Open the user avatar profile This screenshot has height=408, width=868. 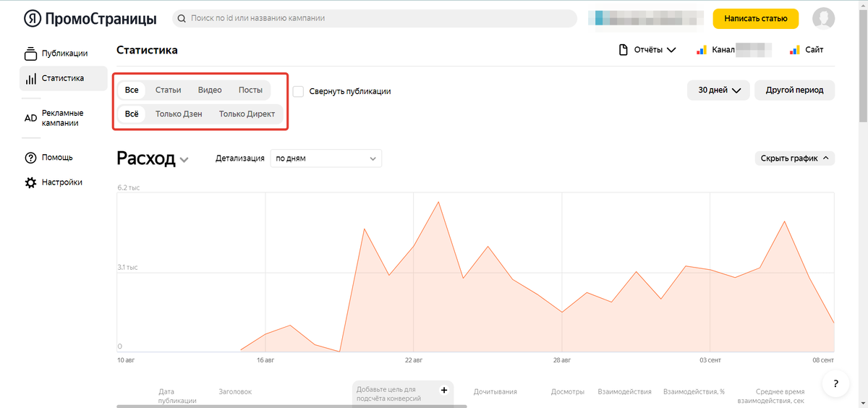point(823,18)
